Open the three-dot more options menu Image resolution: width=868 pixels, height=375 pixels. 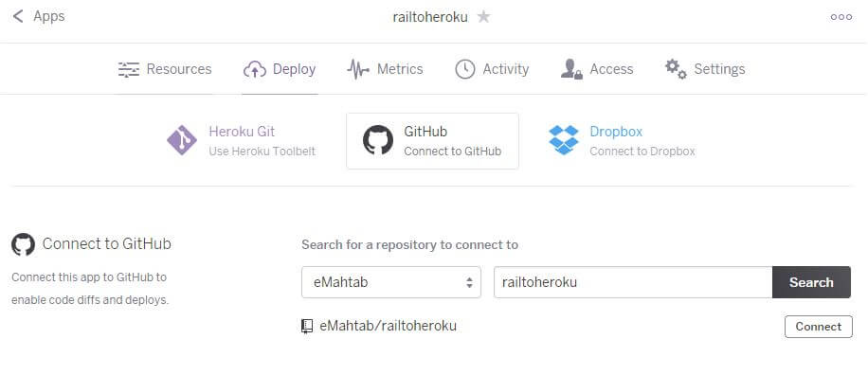(841, 17)
